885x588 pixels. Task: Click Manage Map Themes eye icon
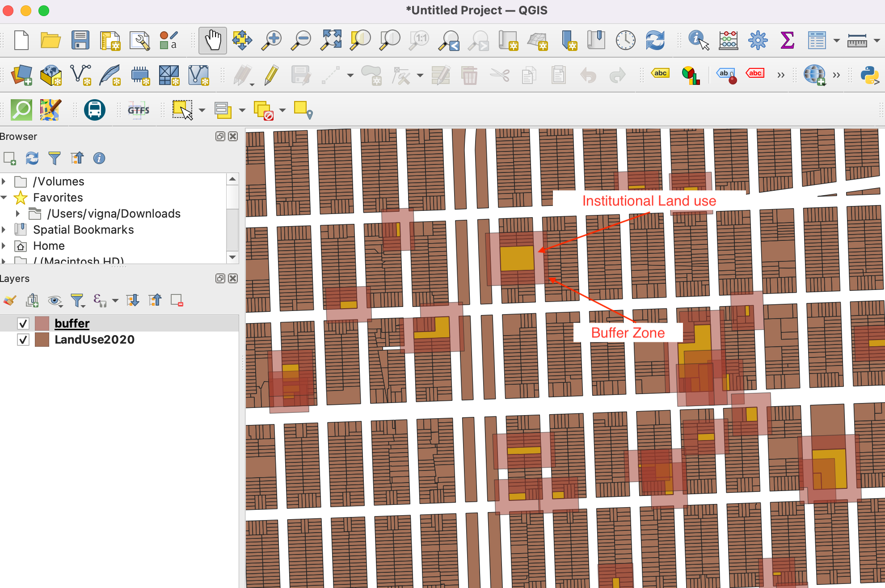(55, 300)
